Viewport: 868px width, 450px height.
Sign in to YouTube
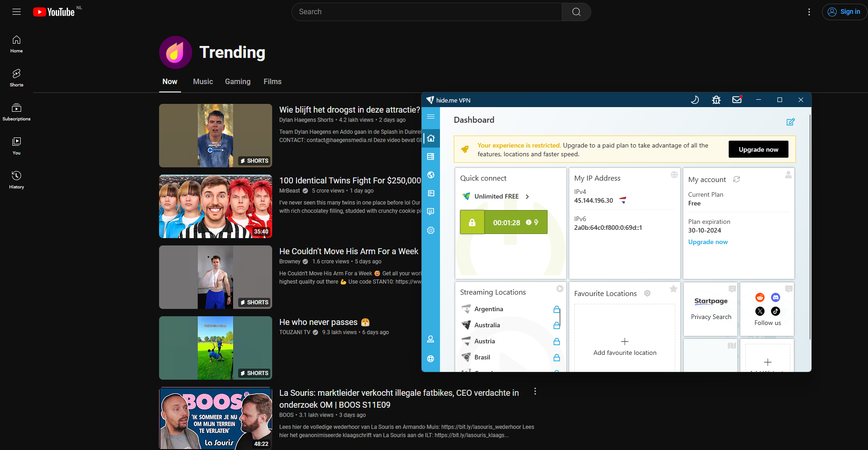click(x=845, y=12)
